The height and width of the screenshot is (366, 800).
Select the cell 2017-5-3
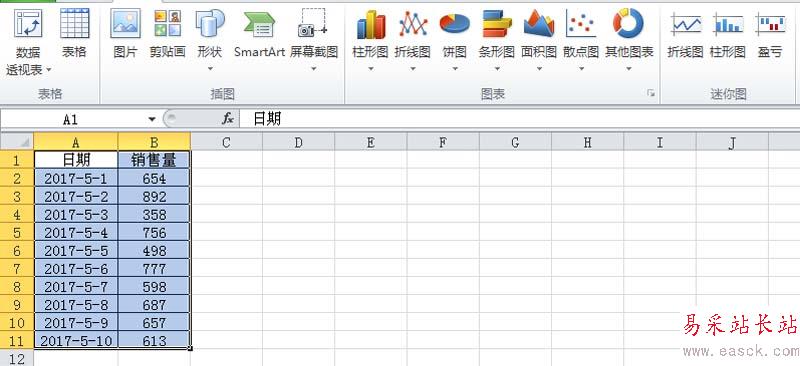[76, 214]
